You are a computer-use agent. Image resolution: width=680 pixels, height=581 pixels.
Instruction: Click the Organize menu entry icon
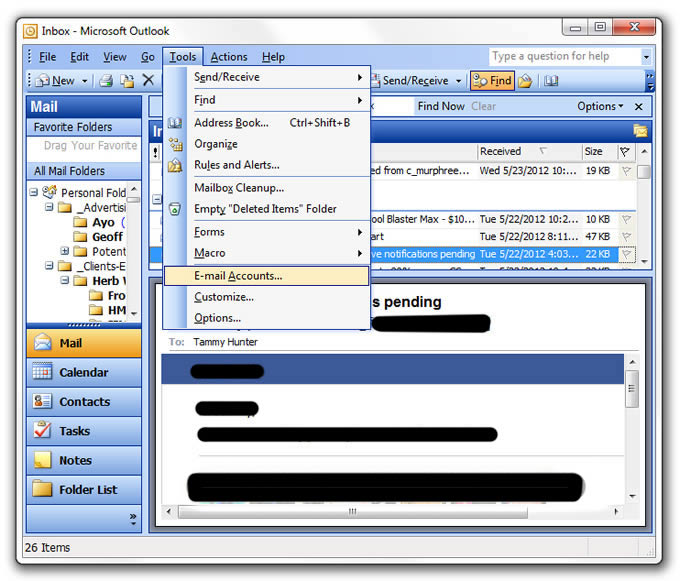pos(175,144)
